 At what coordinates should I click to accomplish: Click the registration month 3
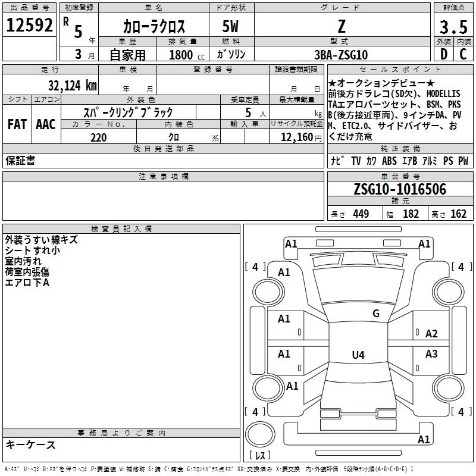79,54
